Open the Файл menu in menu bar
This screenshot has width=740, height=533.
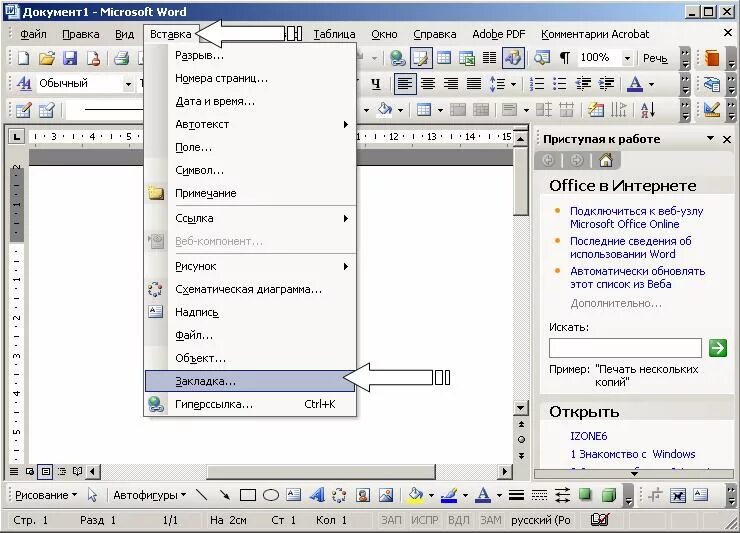coord(33,34)
